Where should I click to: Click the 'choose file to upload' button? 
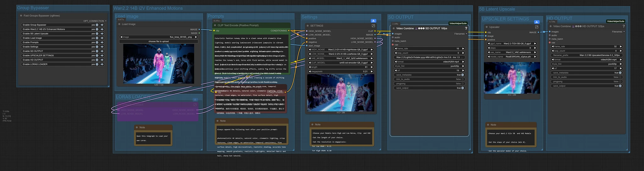(x=158, y=41)
